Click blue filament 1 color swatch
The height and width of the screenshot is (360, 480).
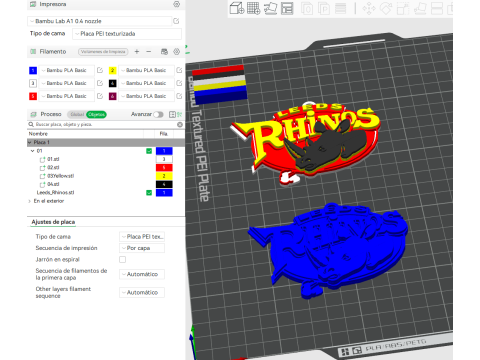[x=33, y=70]
